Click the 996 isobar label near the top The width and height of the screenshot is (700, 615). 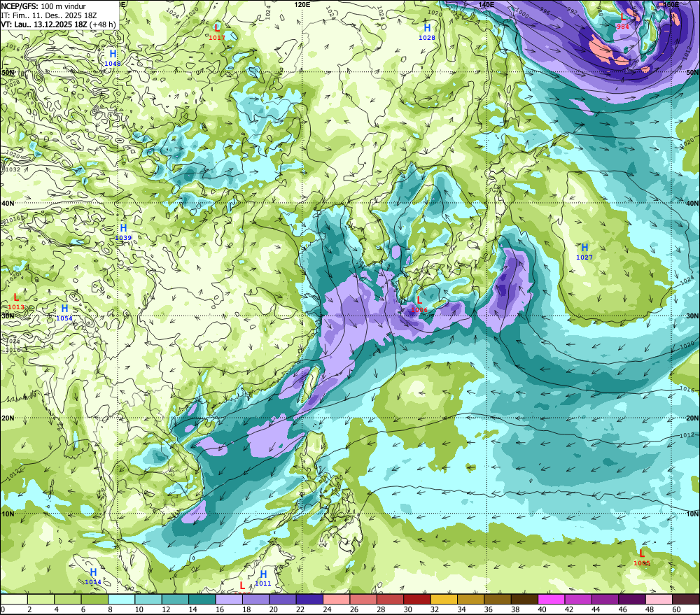(x=545, y=10)
